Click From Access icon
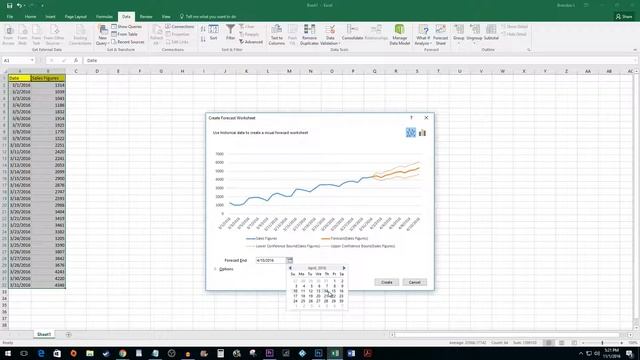Viewport: 640px width, 360px height. [8, 35]
